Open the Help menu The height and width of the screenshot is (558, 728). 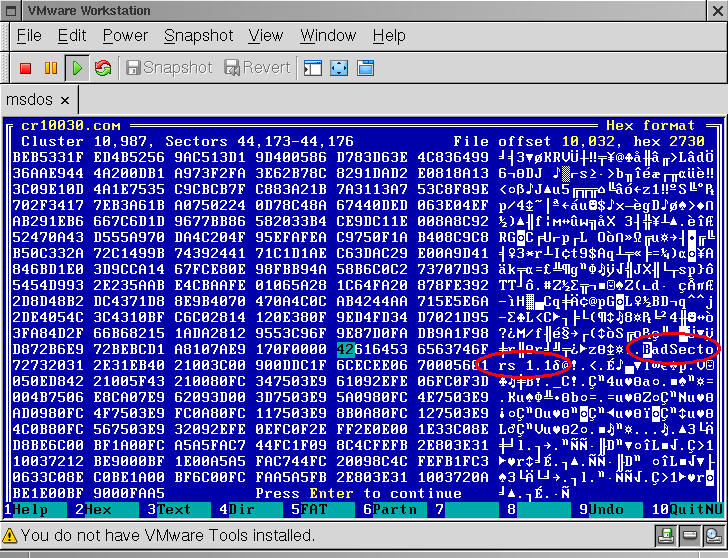(389, 35)
